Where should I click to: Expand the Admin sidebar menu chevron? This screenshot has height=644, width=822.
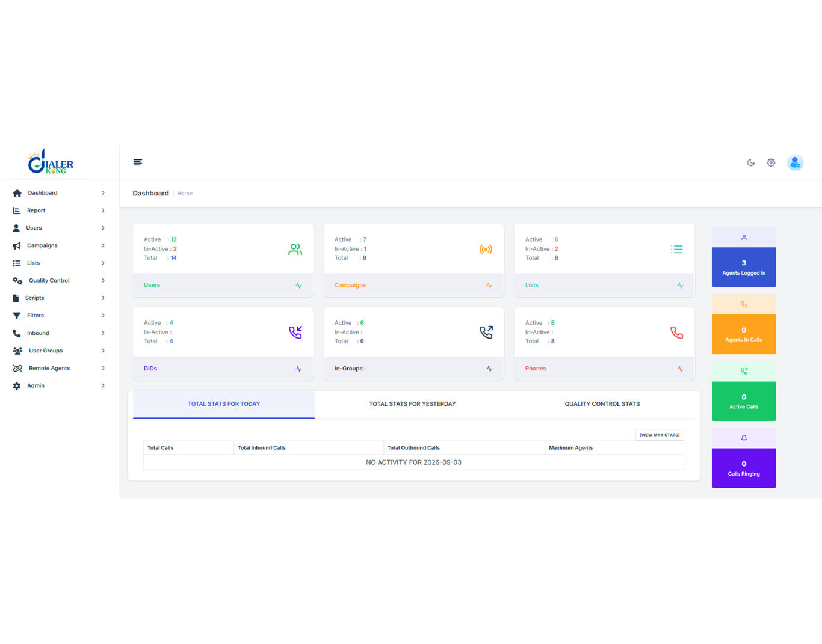[103, 385]
